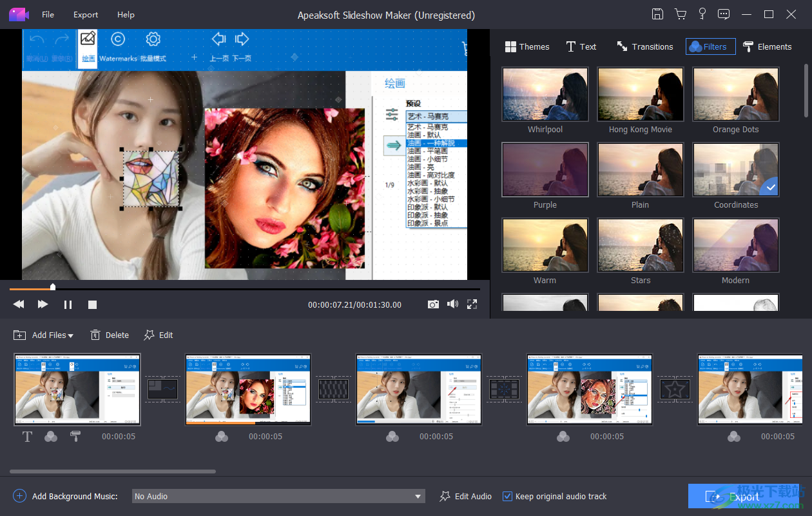Screen dimensions: 812x516
Task: Open the Export menu
Action: point(85,14)
